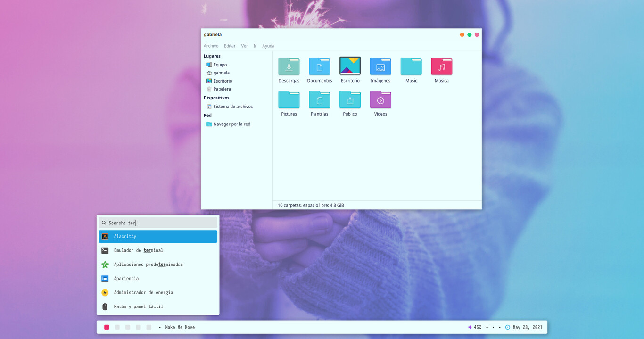Image resolution: width=644 pixels, height=339 pixels.
Task: Open the Ver menu
Action: (244, 46)
